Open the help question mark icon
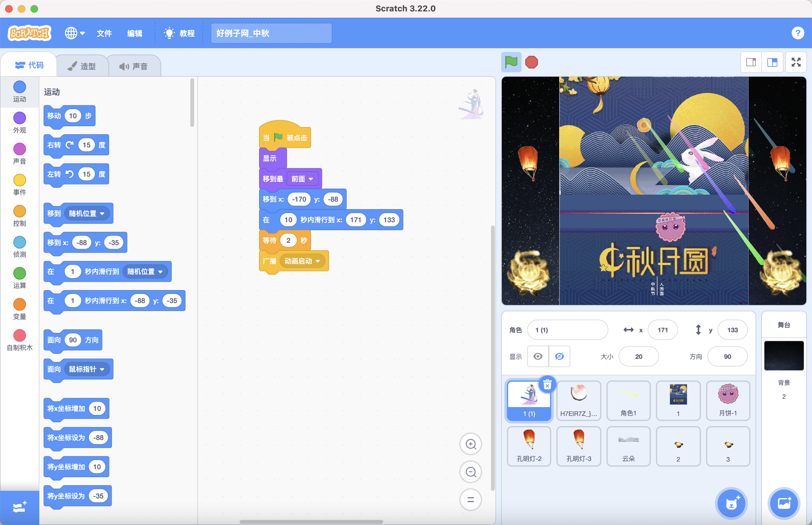The width and height of the screenshot is (812, 525). pos(798,33)
